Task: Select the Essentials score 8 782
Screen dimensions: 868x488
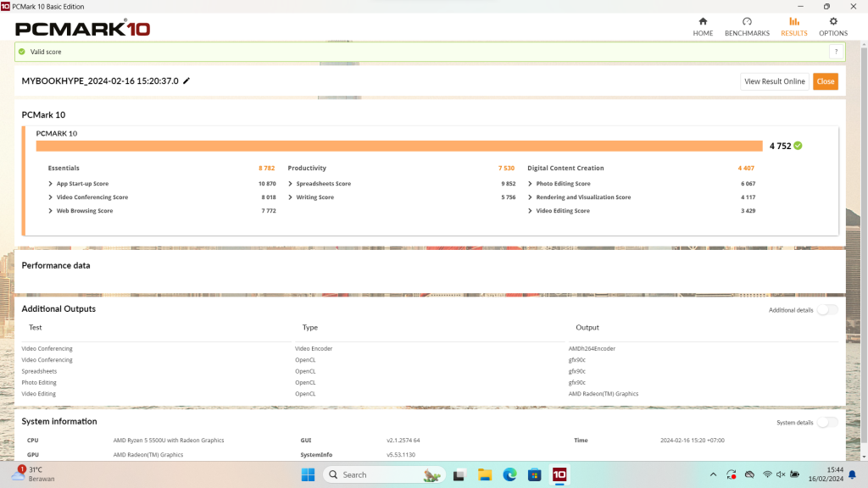Action: [266, 169]
